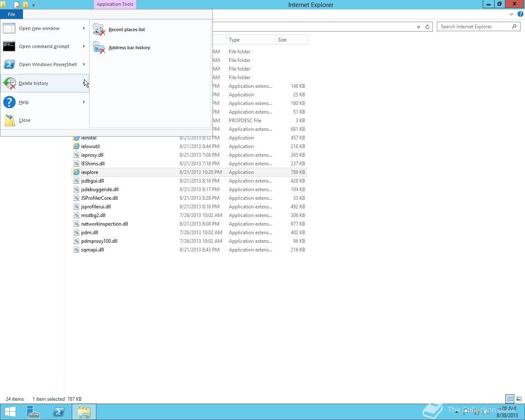Click the command prompt icon in File menu
Screen dimensions: 525x420
click(9, 46)
